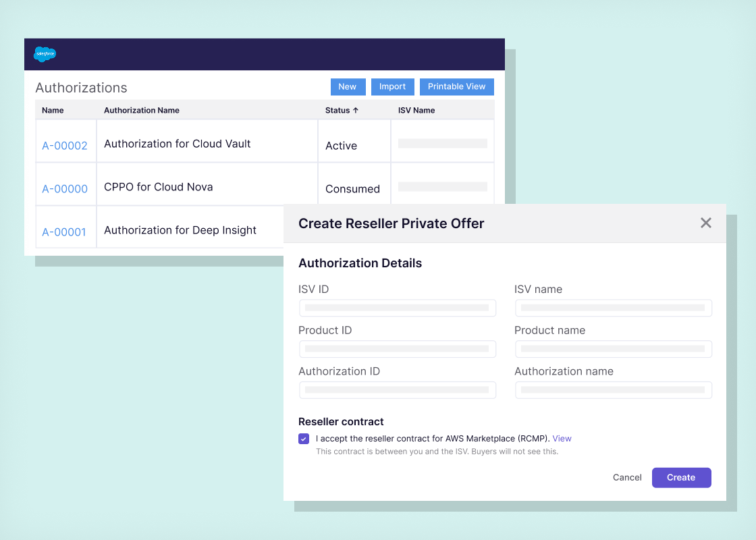
Task: Click the ISV ID input field
Action: click(398, 308)
